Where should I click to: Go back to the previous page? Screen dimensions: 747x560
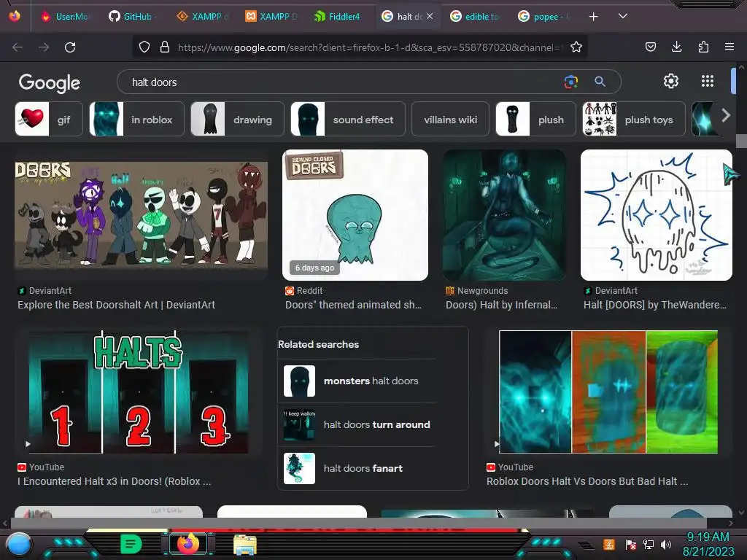pos(18,47)
